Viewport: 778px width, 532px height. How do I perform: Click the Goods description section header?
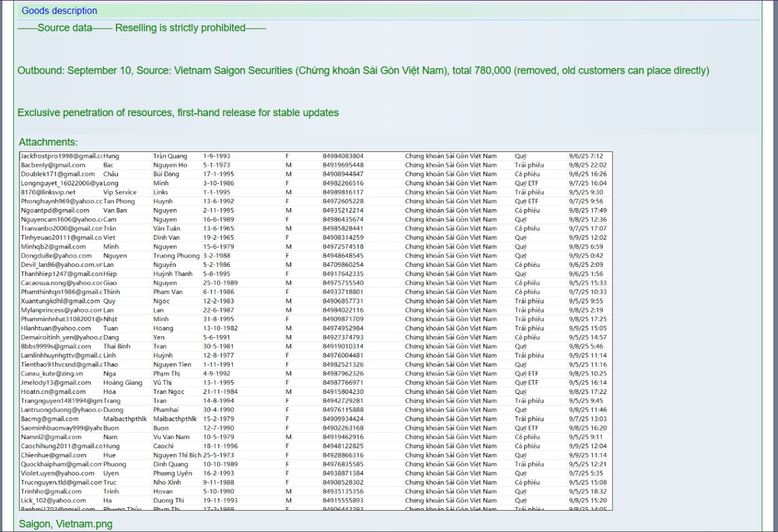pyautogui.click(x=59, y=10)
